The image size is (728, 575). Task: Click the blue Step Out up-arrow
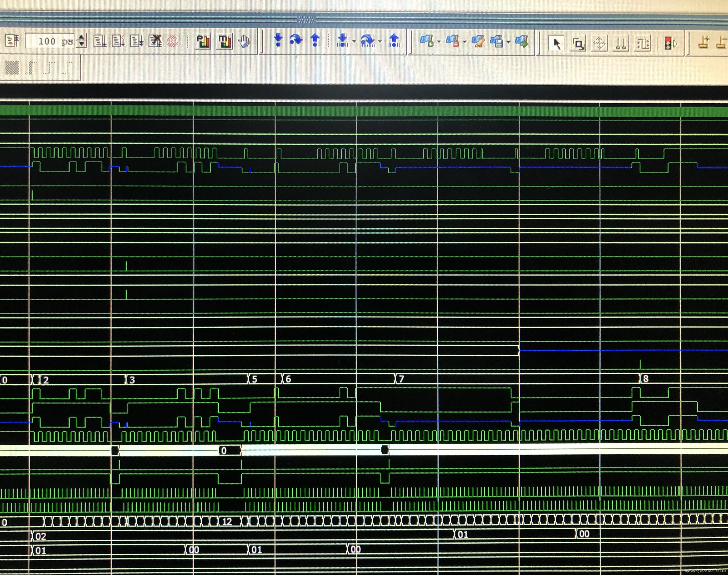pyautogui.click(x=315, y=40)
